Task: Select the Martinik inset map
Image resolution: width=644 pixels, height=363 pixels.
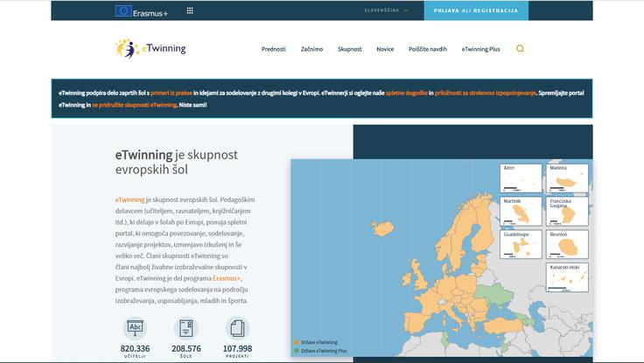Action: tap(521, 212)
